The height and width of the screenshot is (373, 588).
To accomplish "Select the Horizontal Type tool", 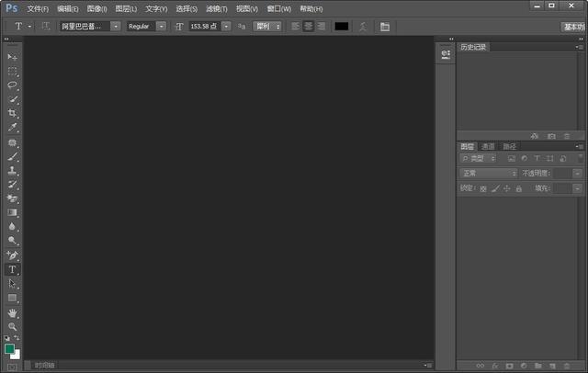I will click(x=12, y=269).
